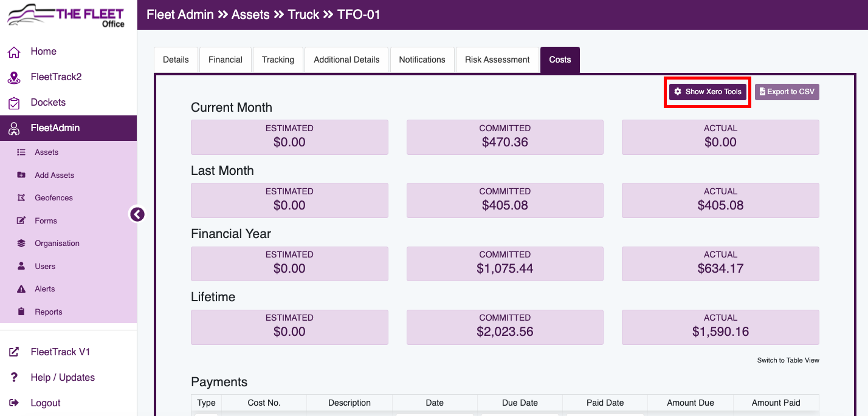The height and width of the screenshot is (416, 868).
Task: Click the Help question mark icon
Action: (x=14, y=378)
